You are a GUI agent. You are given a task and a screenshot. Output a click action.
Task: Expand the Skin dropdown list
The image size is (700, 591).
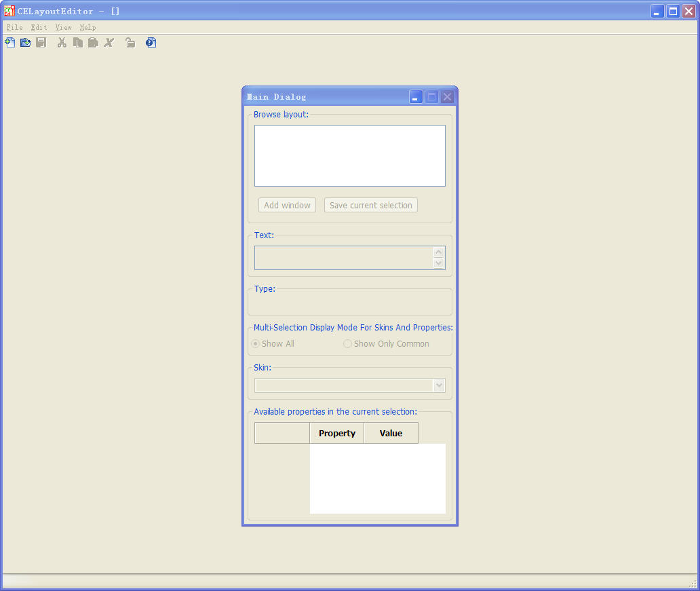[440, 385]
